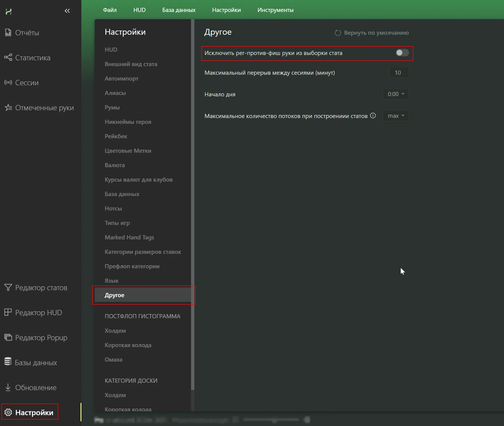Open Редактор Popup in sidebar
This screenshot has height=426, width=504.
(41, 338)
